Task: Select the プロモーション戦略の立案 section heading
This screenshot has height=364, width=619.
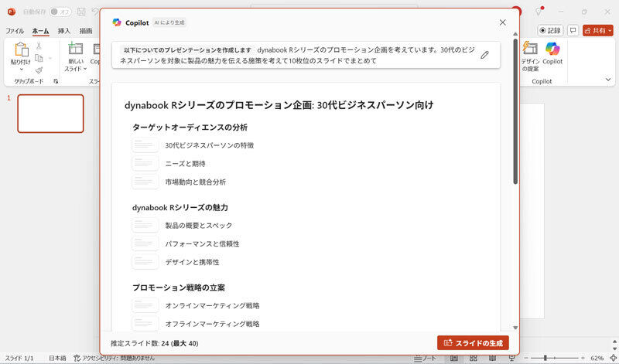Action: pyautogui.click(x=179, y=288)
